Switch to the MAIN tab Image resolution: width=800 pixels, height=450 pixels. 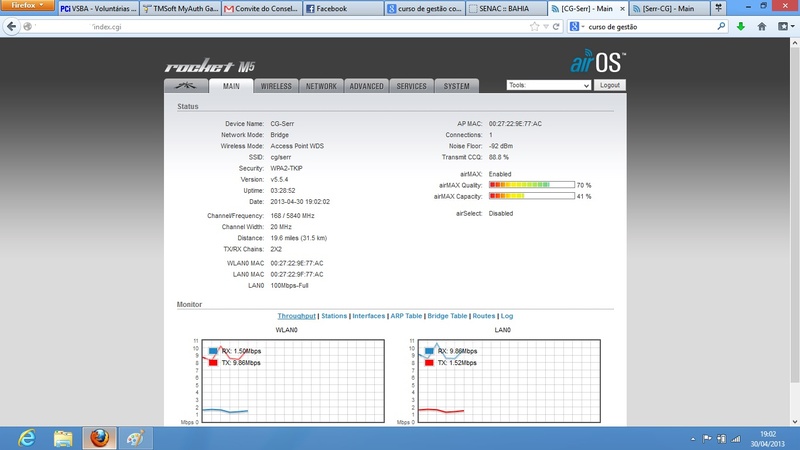click(231, 86)
